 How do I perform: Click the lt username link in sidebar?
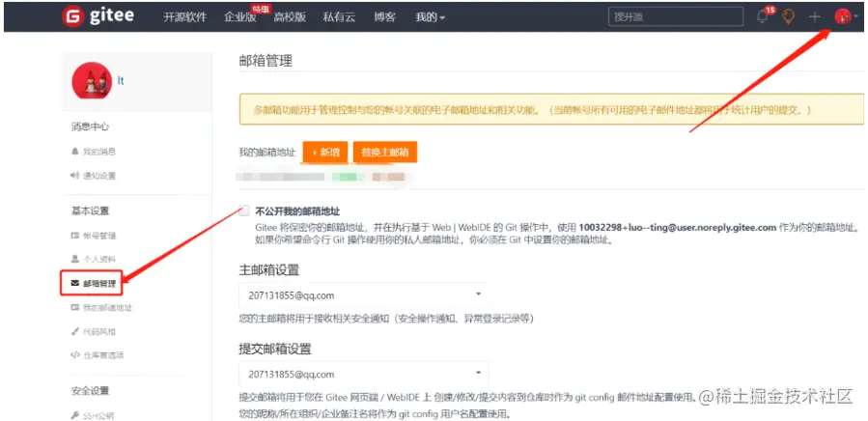(x=121, y=81)
